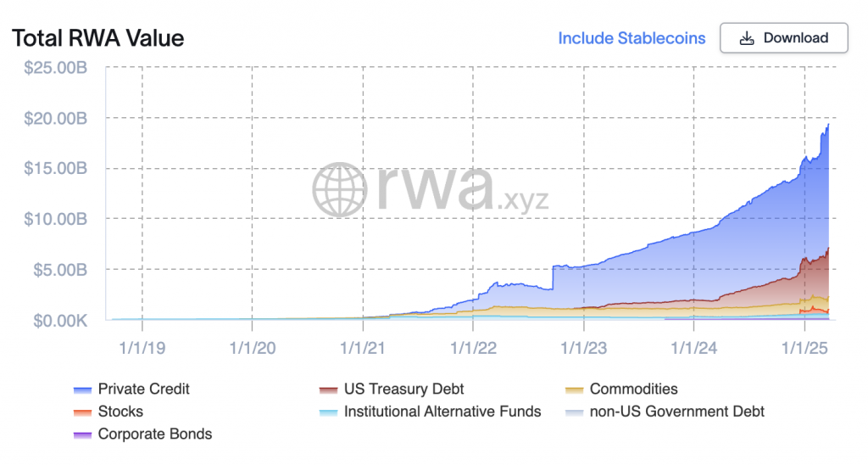This screenshot has height=465, width=868.
Task: Click the download arrow icon
Action: point(747,38)
